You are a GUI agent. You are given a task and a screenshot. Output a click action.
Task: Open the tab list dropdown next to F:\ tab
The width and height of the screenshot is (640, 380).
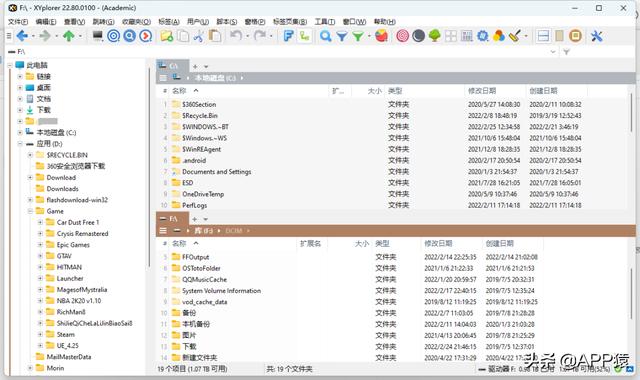point(205,219)
